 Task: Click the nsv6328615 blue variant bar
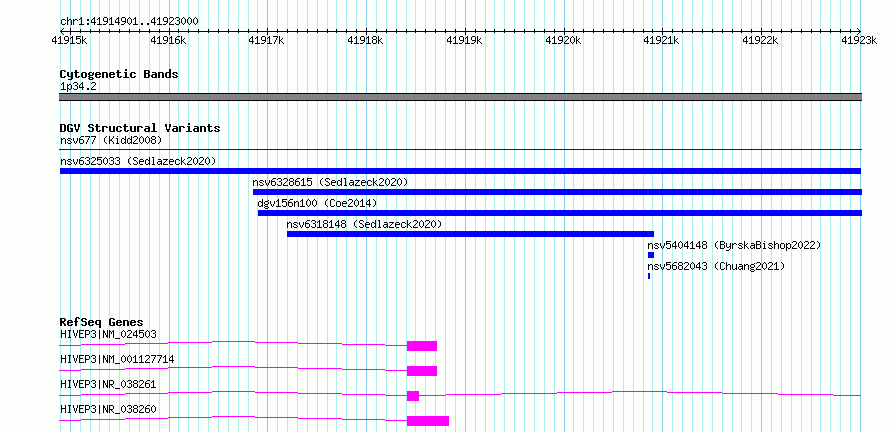(557, 192)
